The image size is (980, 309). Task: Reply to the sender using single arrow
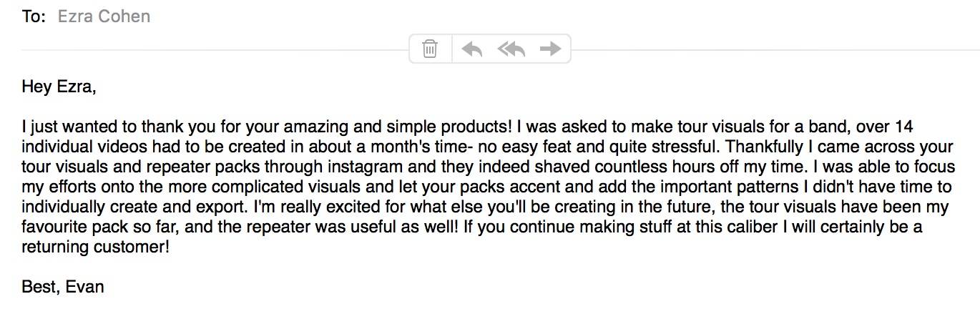(x=472, y=49)
